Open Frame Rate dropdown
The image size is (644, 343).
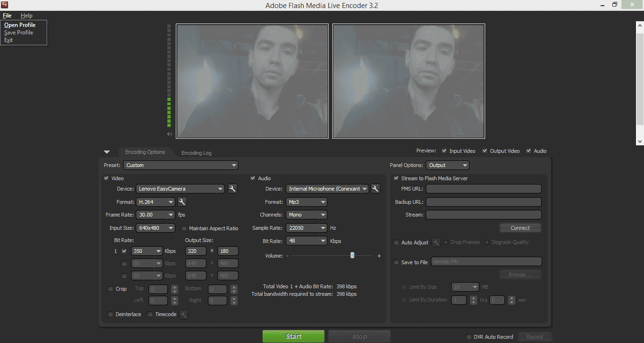point(156,215)
